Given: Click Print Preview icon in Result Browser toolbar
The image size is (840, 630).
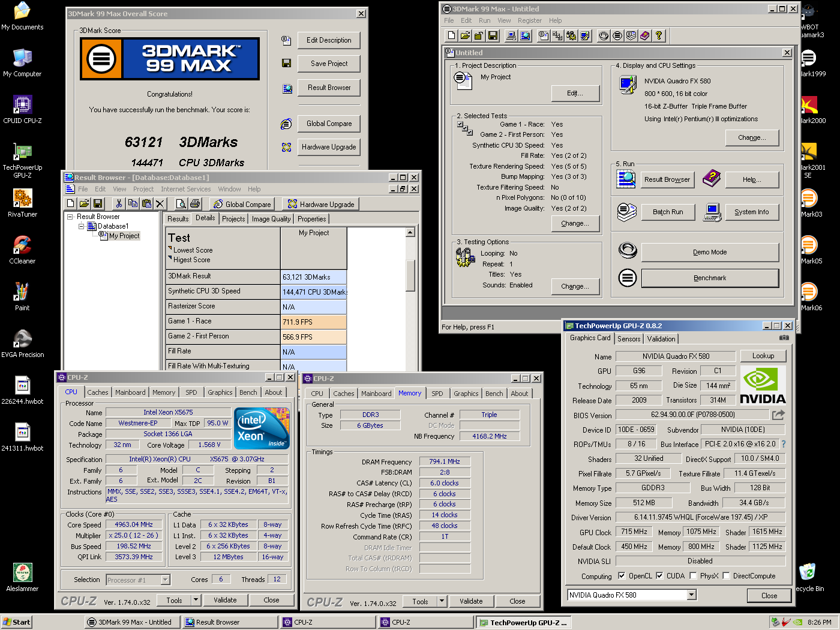Looking at the screenshot, I should (x=181, y=204).
